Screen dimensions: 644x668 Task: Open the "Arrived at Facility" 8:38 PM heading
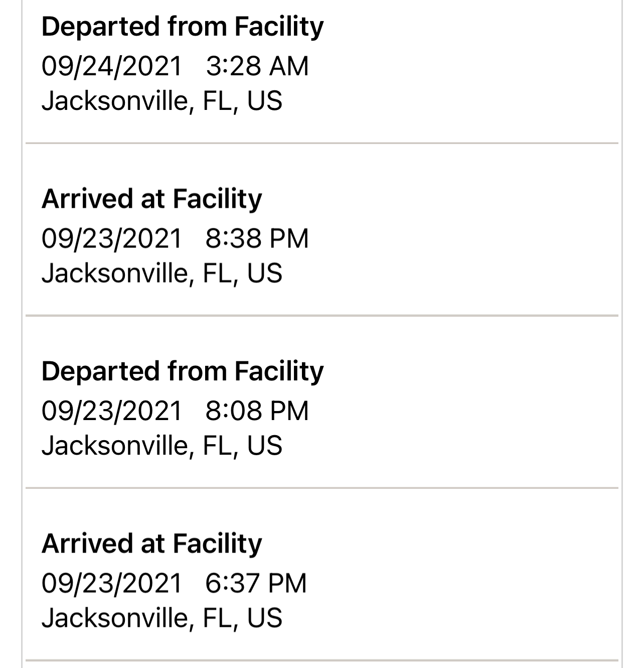pyautogui.click(x=151, y=199)
